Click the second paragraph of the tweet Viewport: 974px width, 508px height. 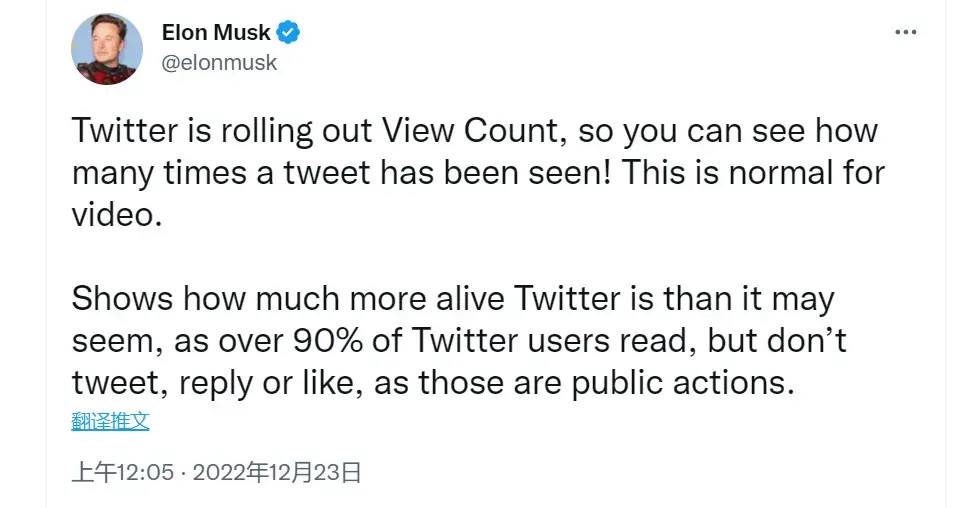459,340
